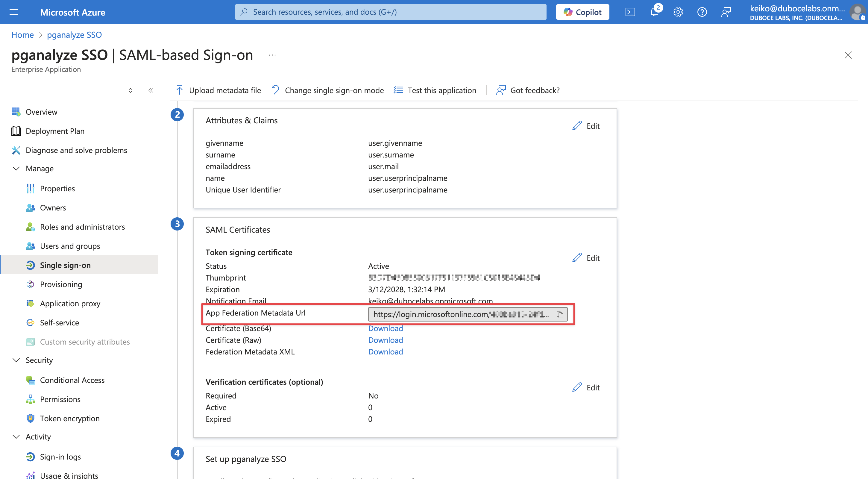
Task: Click Got feedback? in toolbar
Action: click(x=528, y=90)
